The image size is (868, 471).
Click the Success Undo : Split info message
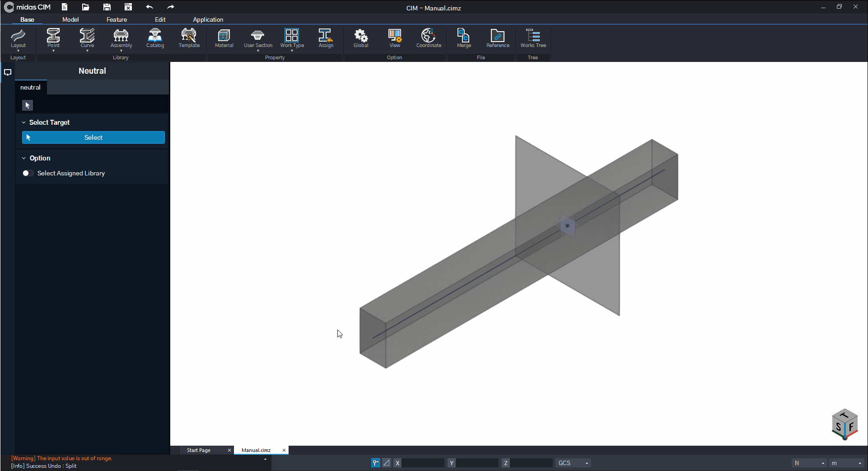44,466
